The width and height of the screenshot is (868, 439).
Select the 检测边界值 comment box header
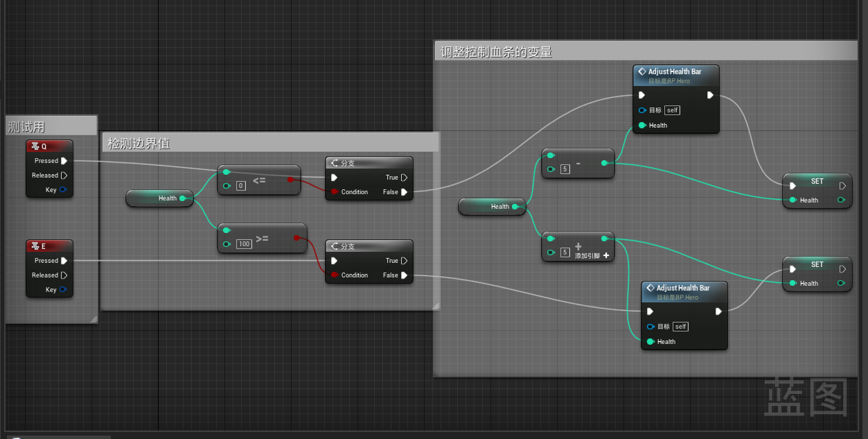click(x=270, y=144)
